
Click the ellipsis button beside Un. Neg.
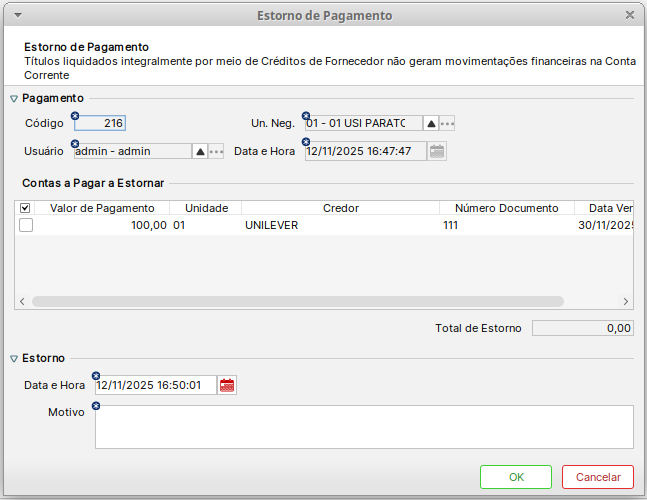[447, 124]
